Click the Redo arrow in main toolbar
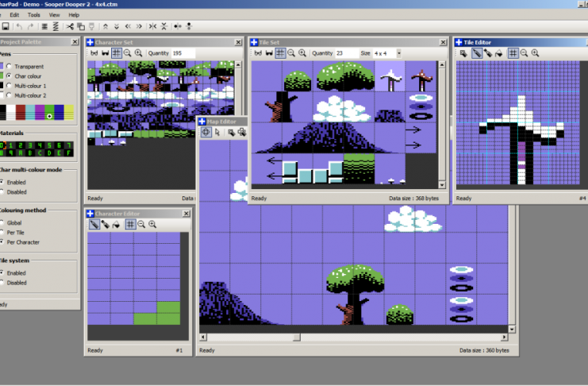 pyautogui.click(x=31, y=26)
